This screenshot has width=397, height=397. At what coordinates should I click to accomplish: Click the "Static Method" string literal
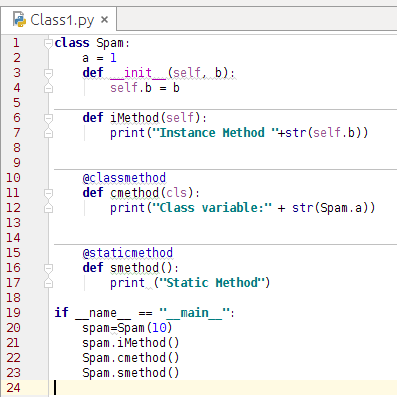[x=212, y=283]
